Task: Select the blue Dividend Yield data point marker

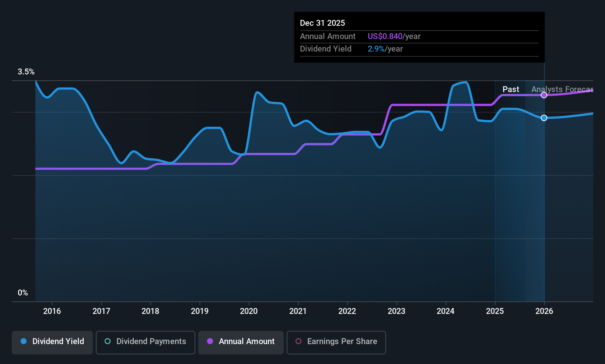Action: 544,118
